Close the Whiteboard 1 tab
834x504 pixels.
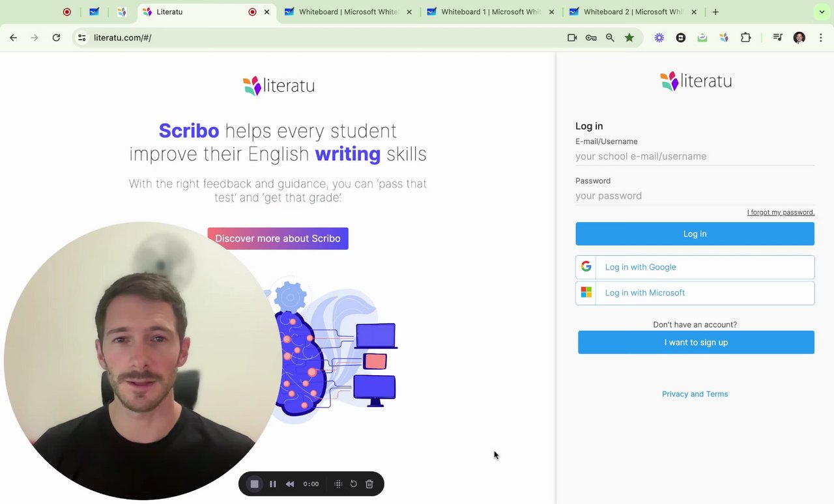[x=551, y=12]
